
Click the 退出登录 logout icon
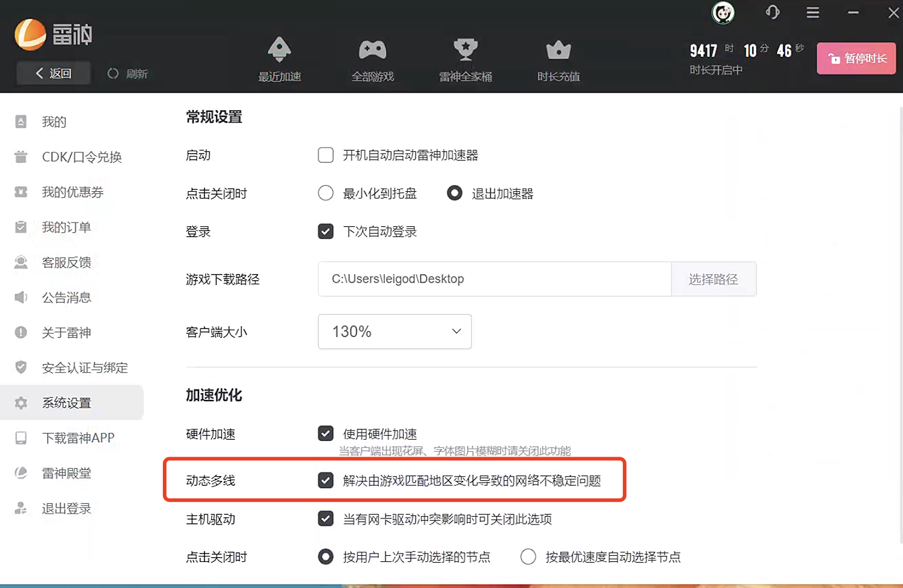[x=21, y=508]
